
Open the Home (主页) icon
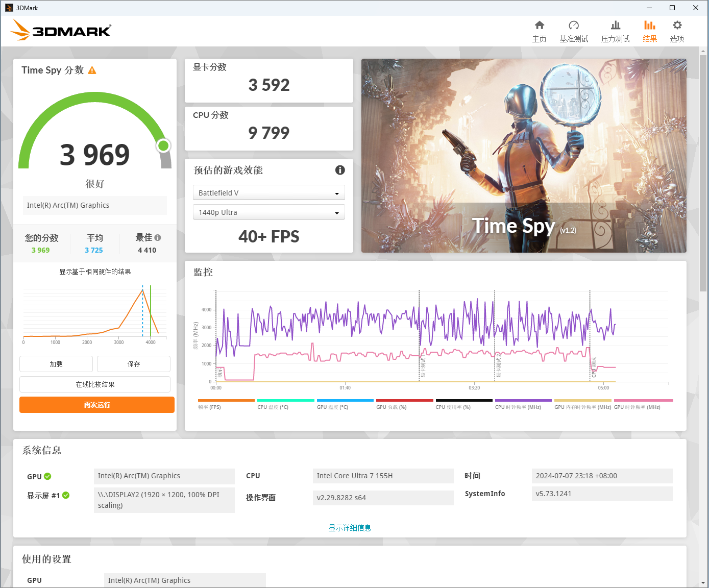click(540, 26)
